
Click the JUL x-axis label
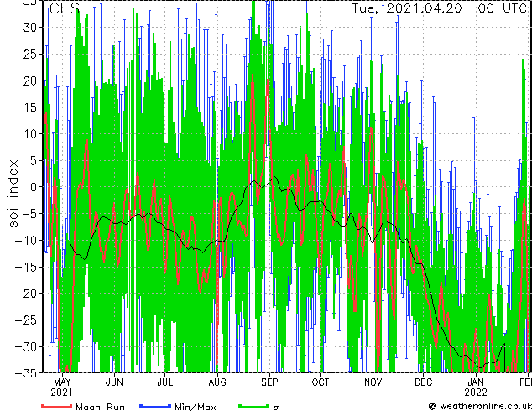(x=165, y=382)
